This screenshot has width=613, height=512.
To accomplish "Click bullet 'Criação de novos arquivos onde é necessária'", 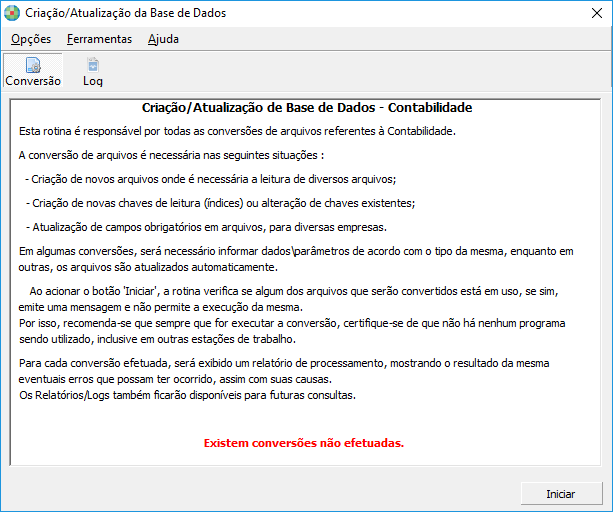I will point(210,179).
